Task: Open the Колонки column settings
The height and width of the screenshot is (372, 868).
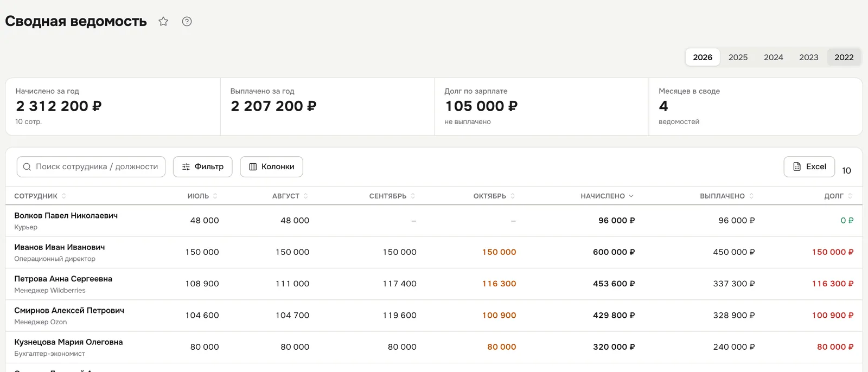Action: [x=271, y=167]
